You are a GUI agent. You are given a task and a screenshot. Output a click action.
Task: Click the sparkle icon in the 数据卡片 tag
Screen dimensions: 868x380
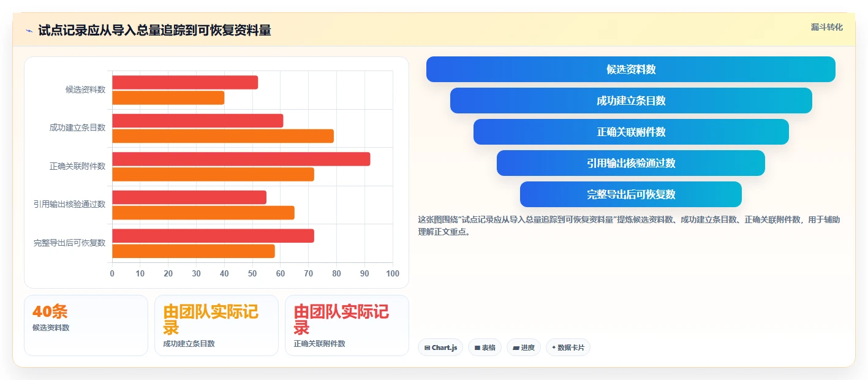[x=554, y=348]
